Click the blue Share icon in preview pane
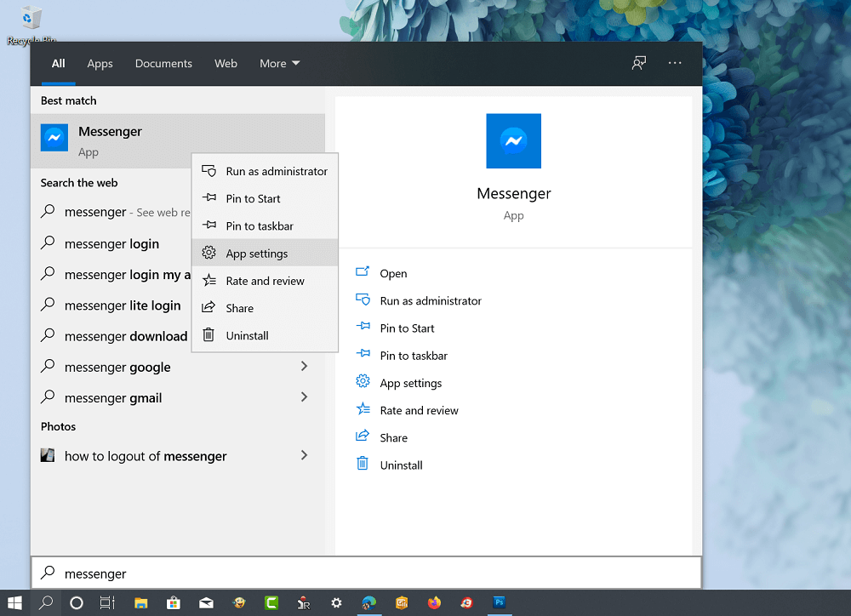 [x=363, y=436]
